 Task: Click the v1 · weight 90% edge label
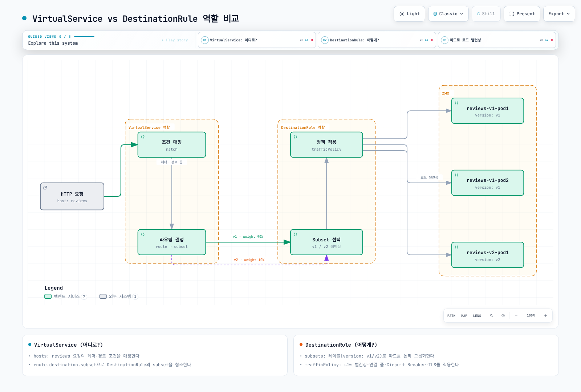[248, 237]
